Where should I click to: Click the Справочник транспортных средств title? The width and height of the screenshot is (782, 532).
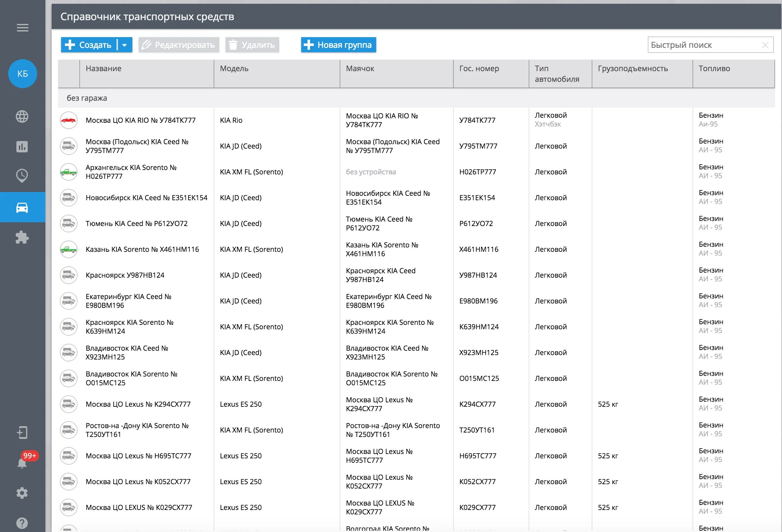click(x=147, y=16)
